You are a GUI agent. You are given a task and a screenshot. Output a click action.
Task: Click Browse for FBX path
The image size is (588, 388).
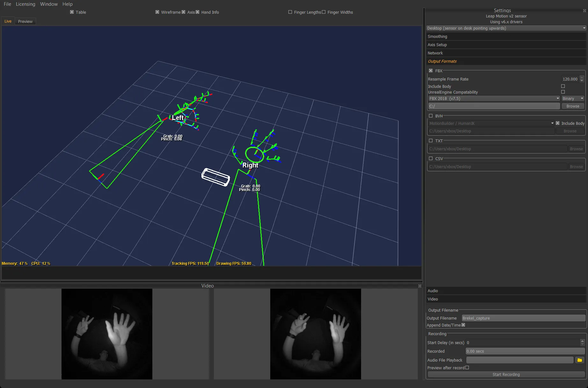[573, 106]
